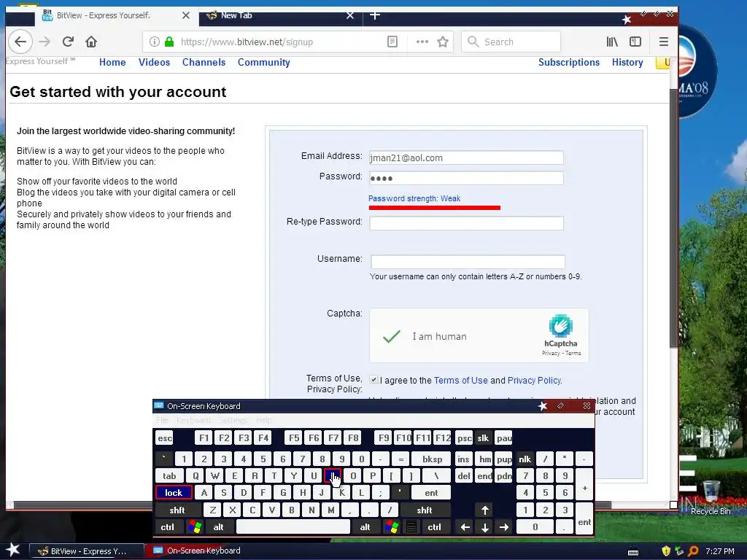Click right Windows logo key on keyboard
This screenshot has height=560, width=747.
(392, 526)
